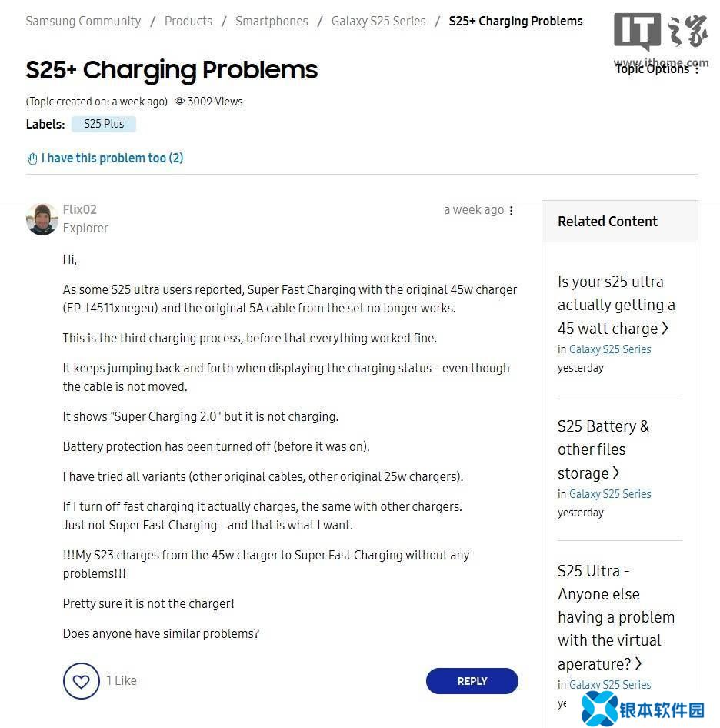Open Topic Options menu
720x728 pixels.
[658, 68]
